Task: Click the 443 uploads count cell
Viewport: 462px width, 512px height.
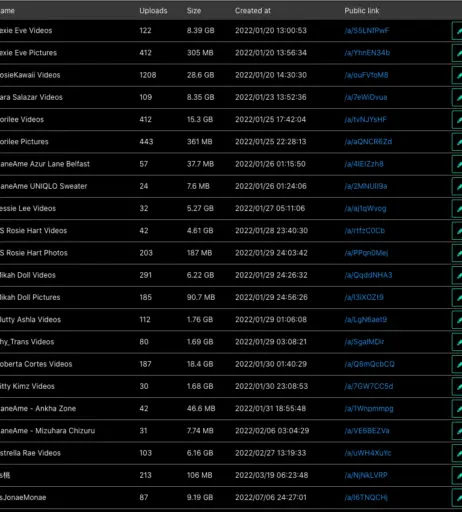Action: pyautogui.click(x=146, y=142)
